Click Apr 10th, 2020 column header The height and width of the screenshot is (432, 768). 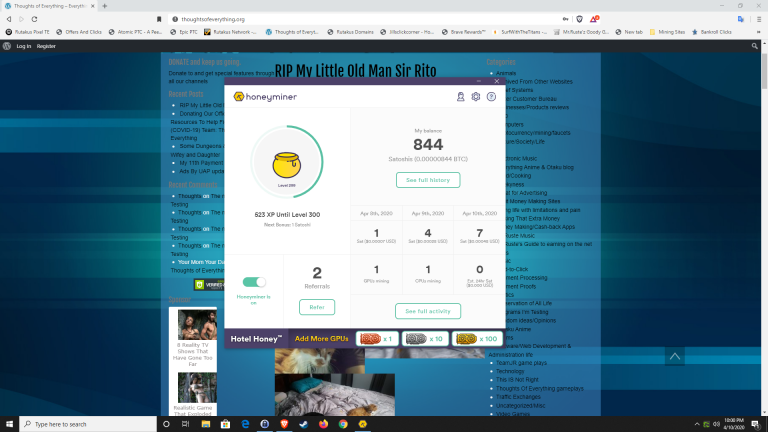coord(480,213)
